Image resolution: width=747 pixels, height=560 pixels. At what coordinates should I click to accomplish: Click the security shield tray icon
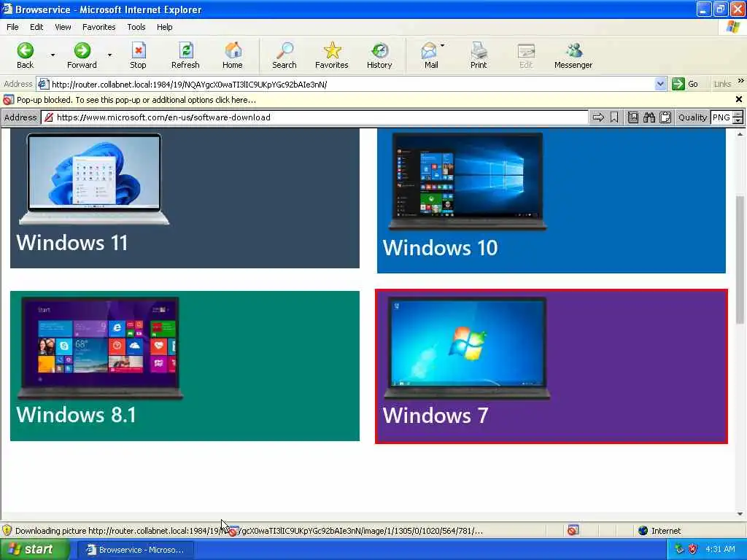pyautogui.click(x=693, y=549)
